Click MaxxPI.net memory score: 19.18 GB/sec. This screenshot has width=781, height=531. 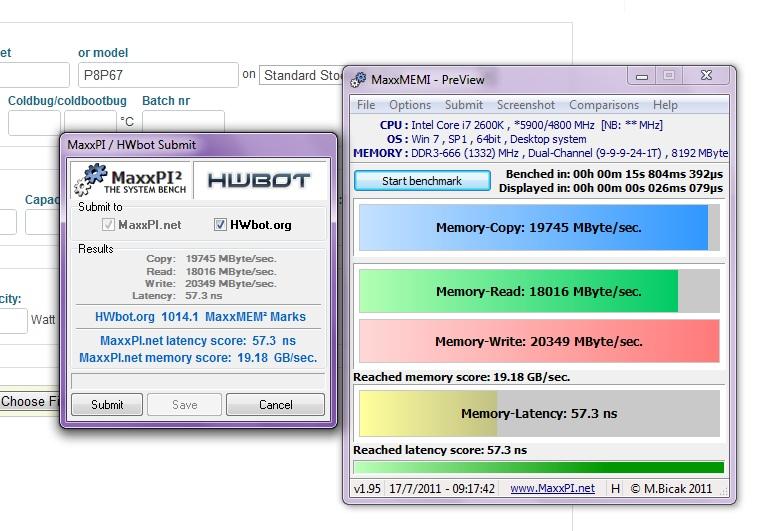pos(198,358)
